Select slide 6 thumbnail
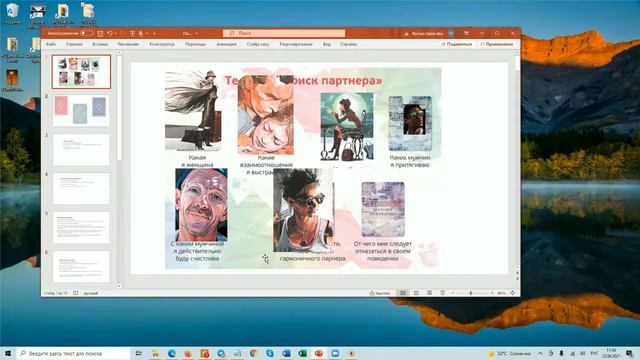The height and width of the screenshot is (360, 640). (x=81, y=266)
